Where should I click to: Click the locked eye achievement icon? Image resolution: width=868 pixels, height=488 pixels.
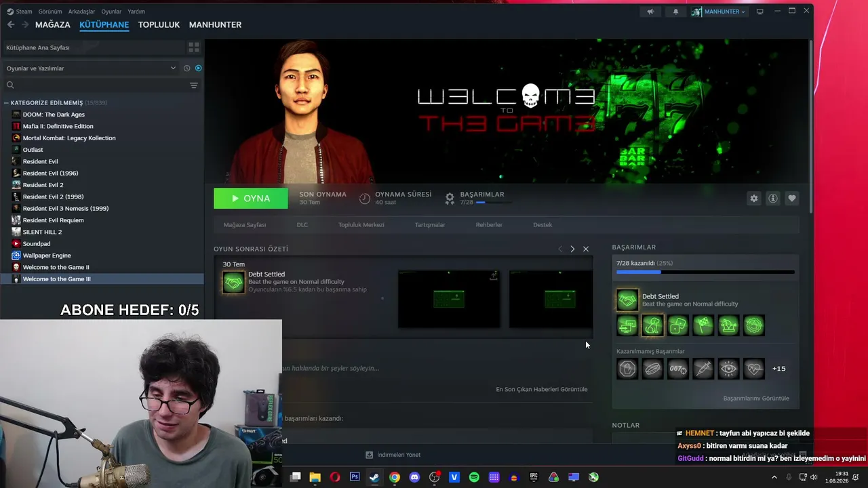728,369
